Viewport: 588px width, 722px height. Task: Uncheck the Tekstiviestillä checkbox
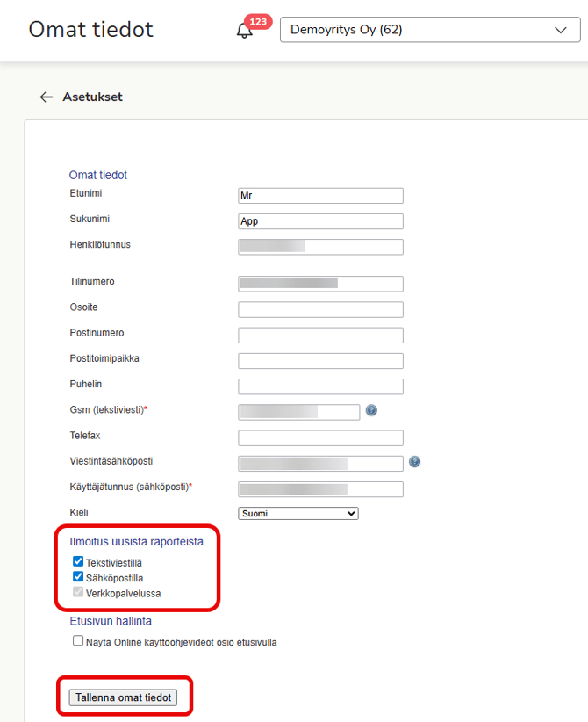tap(78, 562)
